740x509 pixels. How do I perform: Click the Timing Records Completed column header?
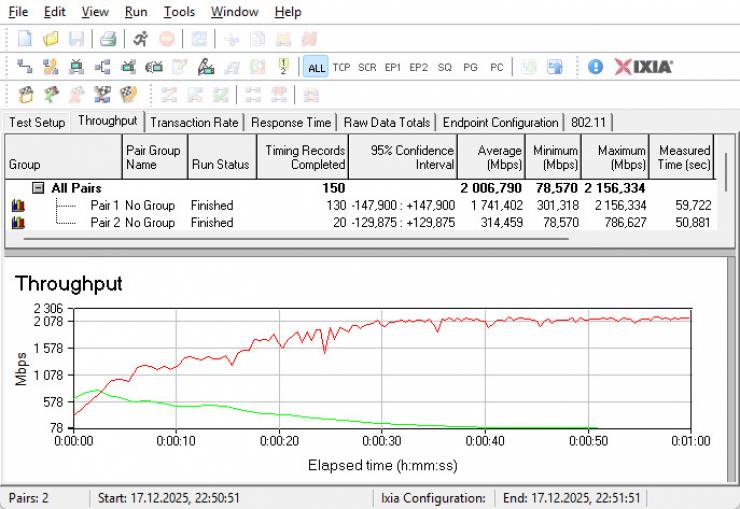pyautogui.click(x=304, y=157)
